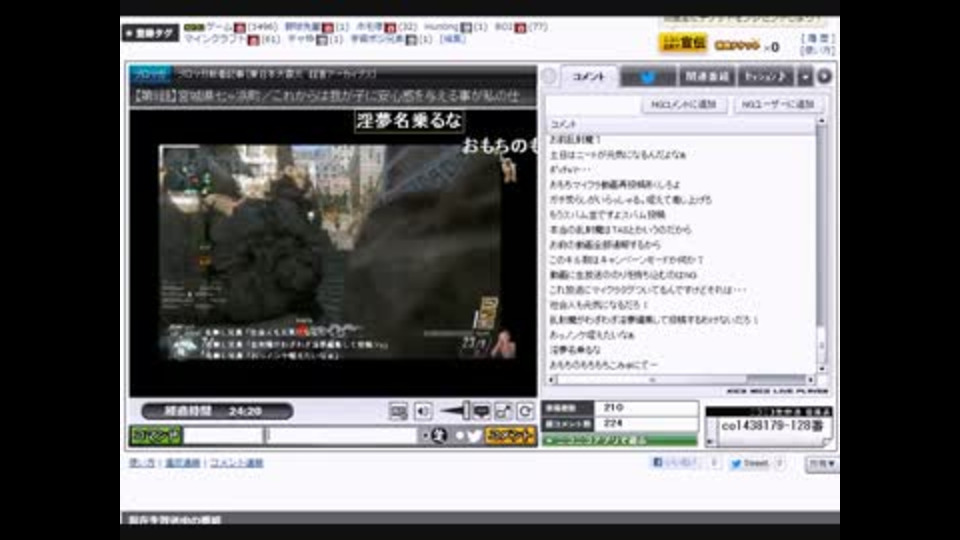Click the 登録タグ label button
This screenshot has width=960, height=540.
(x=150, y=32)
